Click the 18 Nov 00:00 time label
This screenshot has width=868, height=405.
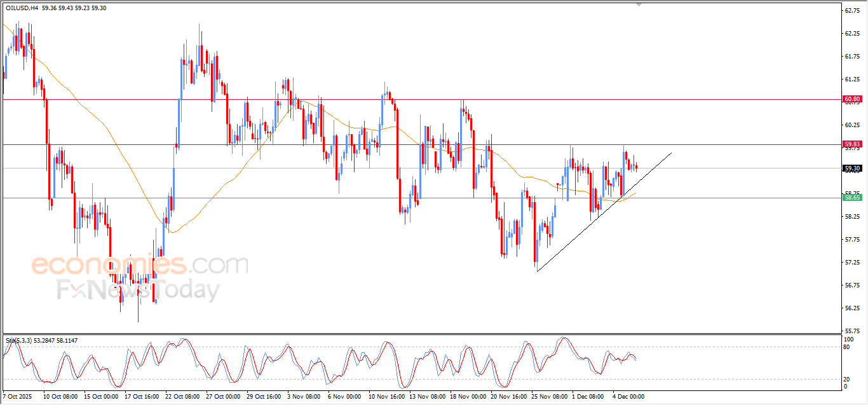pyautogui.click(x=468, y=396)
